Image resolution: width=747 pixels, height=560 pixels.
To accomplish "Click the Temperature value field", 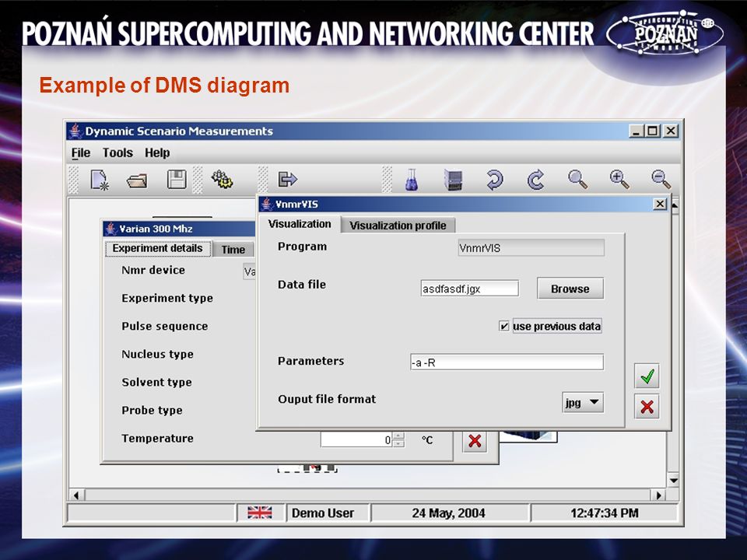I will 357,439.
